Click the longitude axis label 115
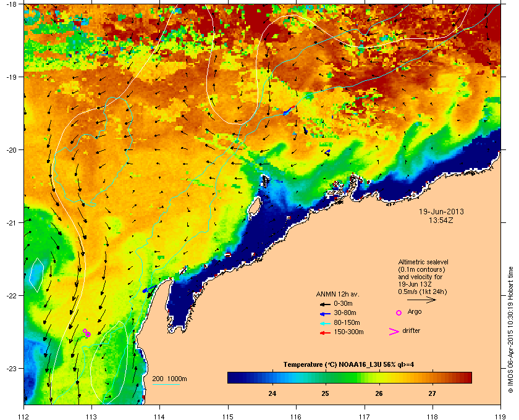Screen dimensions: 519x420 click(228, 417)
